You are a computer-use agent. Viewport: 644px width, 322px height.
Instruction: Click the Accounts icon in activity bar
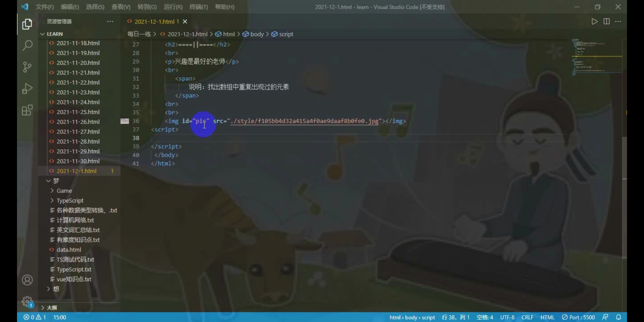[27, 280]
